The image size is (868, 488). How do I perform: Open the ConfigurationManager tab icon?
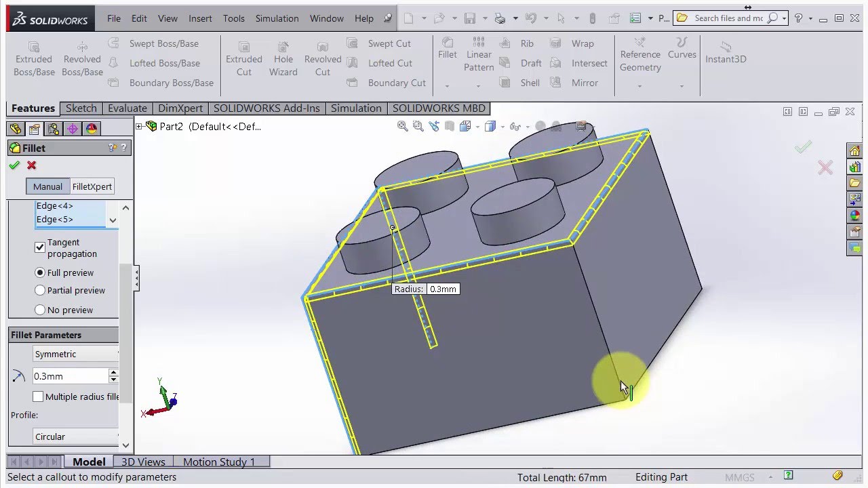pyautogui.click(x=54, y=129)
